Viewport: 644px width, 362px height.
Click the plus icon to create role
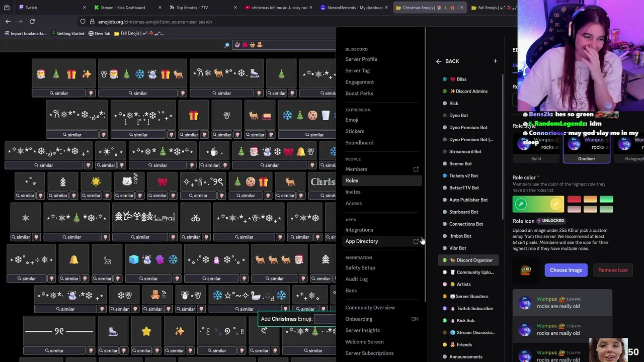(495, 61)
